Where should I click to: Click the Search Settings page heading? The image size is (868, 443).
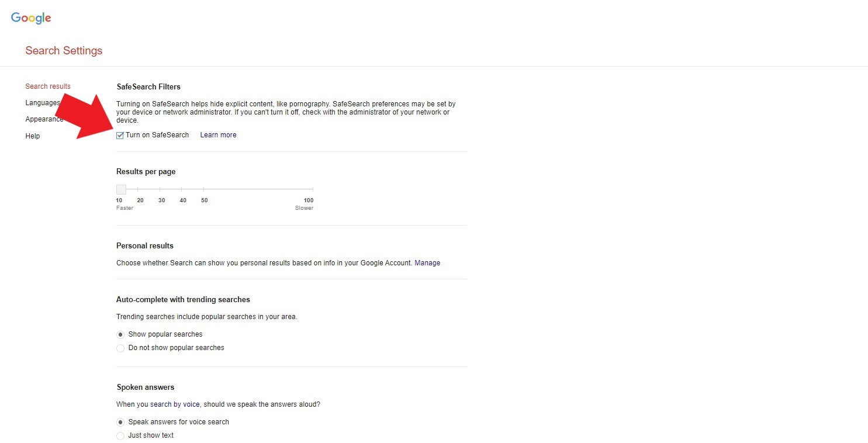click(x=64, y=51)
